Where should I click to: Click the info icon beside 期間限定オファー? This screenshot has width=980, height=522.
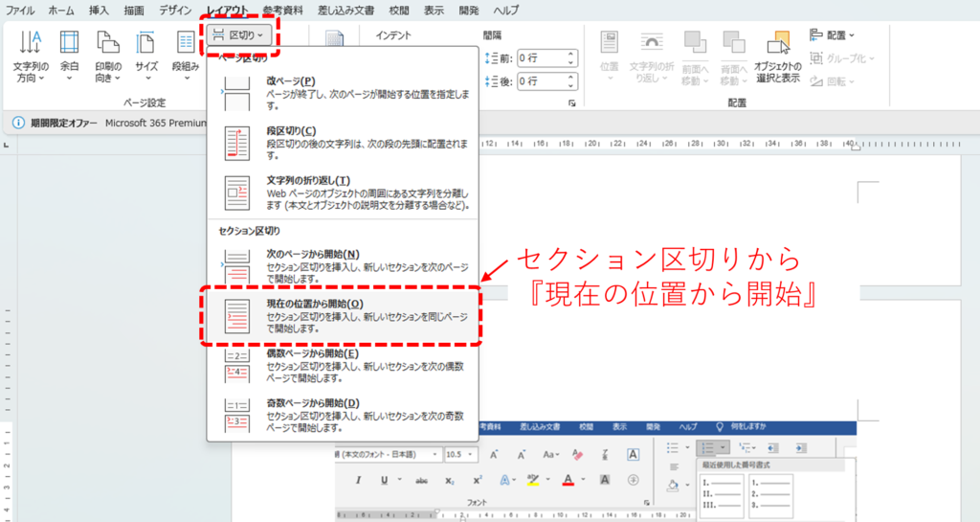17,123
